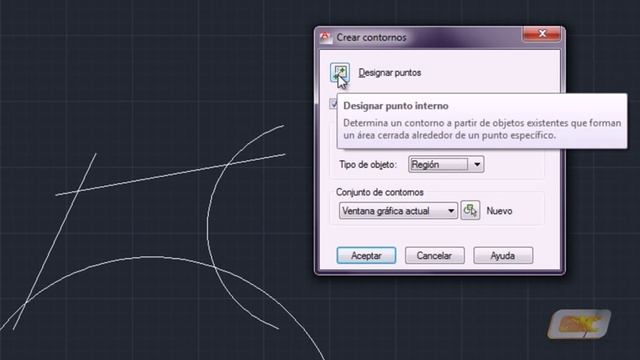This screenshot has height=360, width=640.
Task: Toggle the checkbox partly hidden behind tooltip
Action: coord(333,104)
